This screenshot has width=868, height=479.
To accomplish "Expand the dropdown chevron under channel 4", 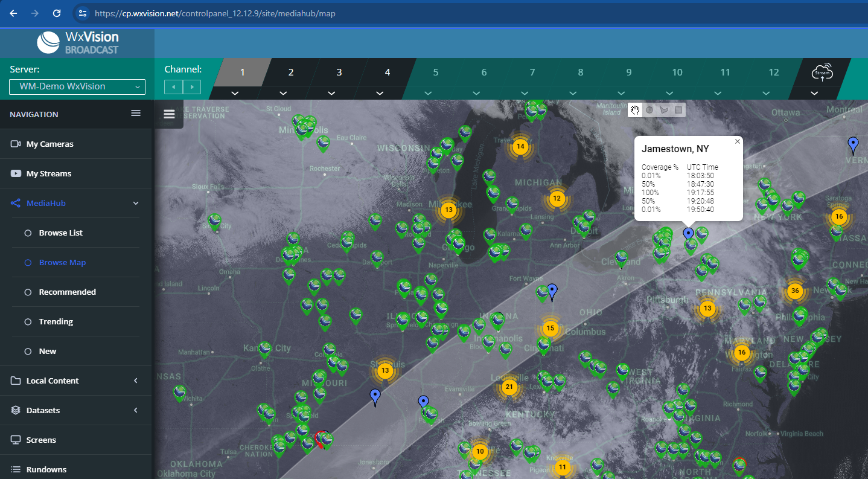I will [380, 93].
